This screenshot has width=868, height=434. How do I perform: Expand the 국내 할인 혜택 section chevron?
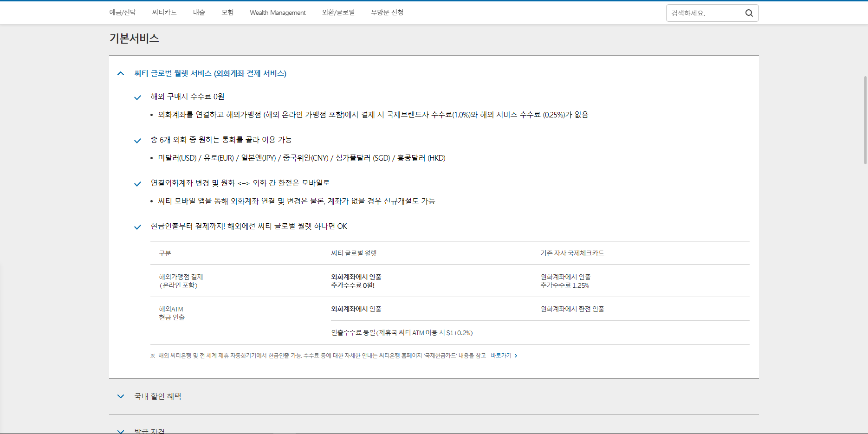click(x=121, y=396)
